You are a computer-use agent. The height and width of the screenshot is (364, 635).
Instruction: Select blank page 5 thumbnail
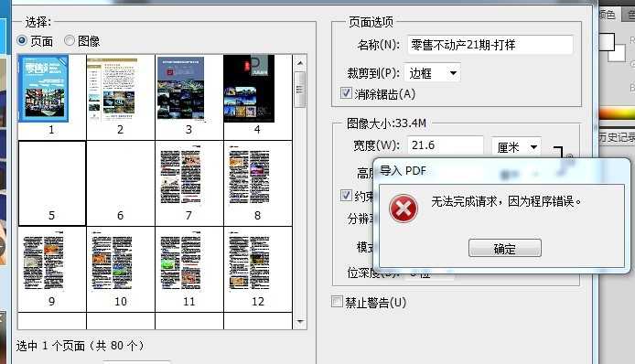(x=52, y=183)
